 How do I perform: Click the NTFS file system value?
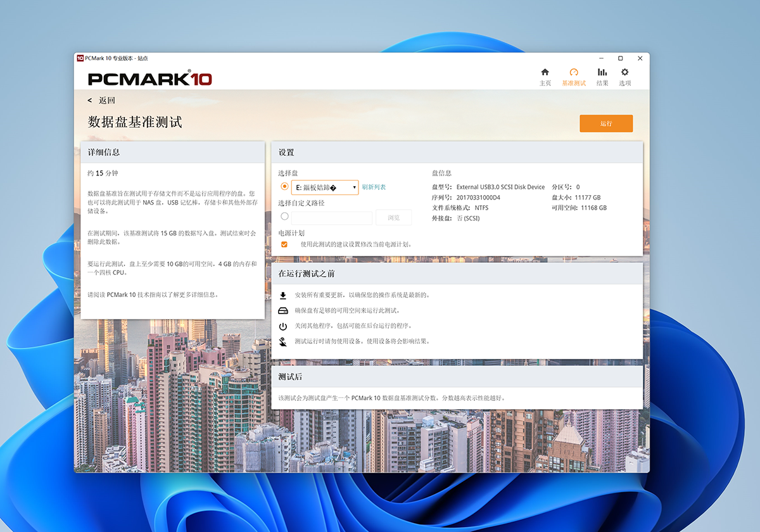point(481,208)
